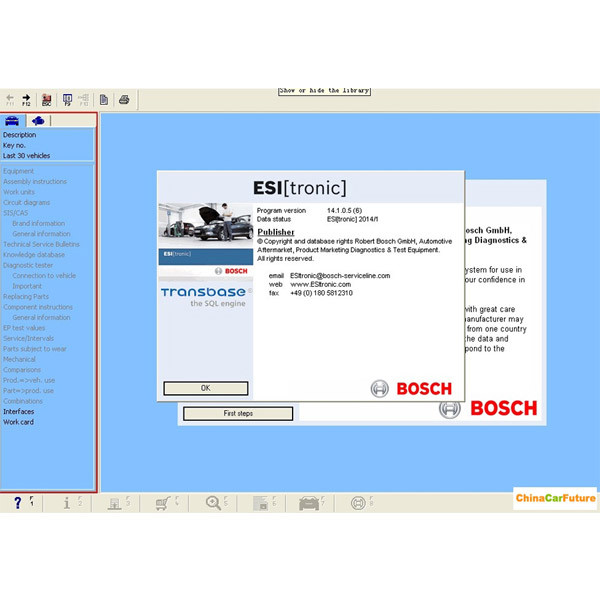The width and height of the screenshot is (600, 600).
Task: Click the car icon in bottom bar
Action: click(x=309, y=503)
